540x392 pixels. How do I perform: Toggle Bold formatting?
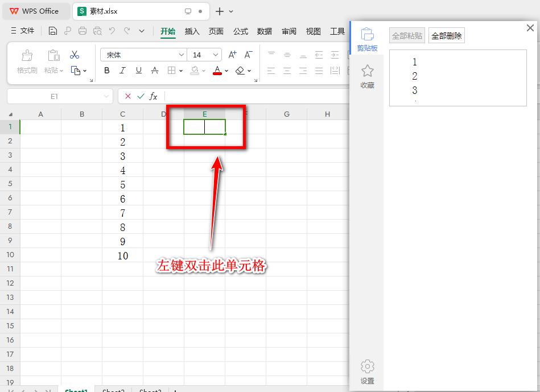107,71
